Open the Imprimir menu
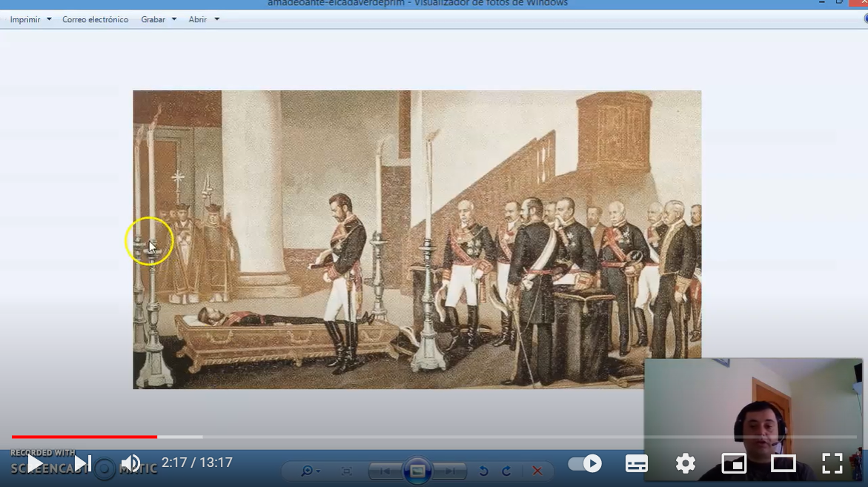The height and width of the screenshot is (487, 868). [25, 19]
